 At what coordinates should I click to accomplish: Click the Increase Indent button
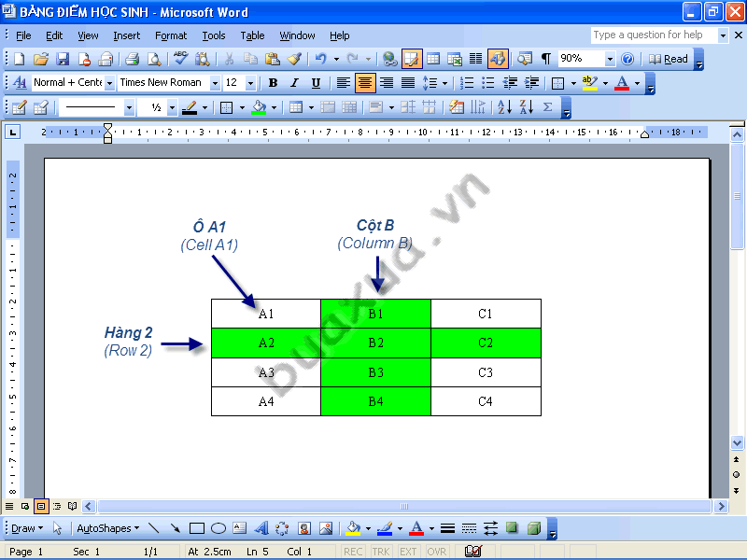click(531, 83)
